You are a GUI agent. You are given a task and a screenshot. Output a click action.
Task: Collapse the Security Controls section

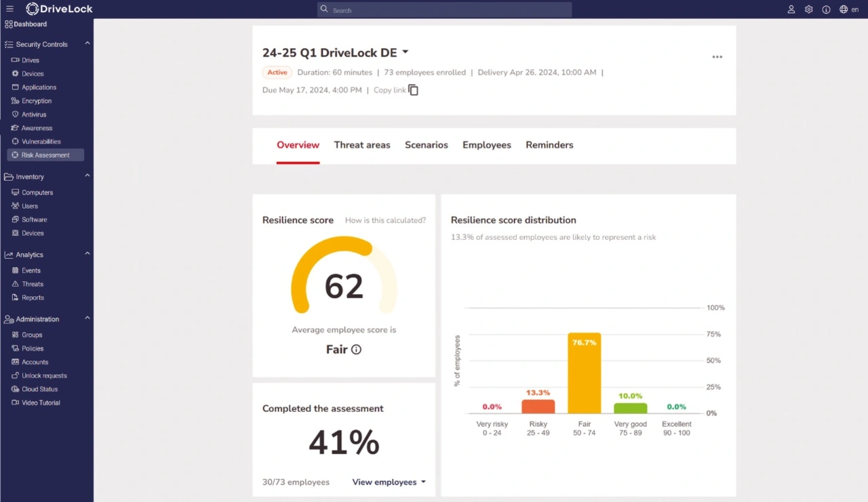pyautogui.click(x=87, y=44)
